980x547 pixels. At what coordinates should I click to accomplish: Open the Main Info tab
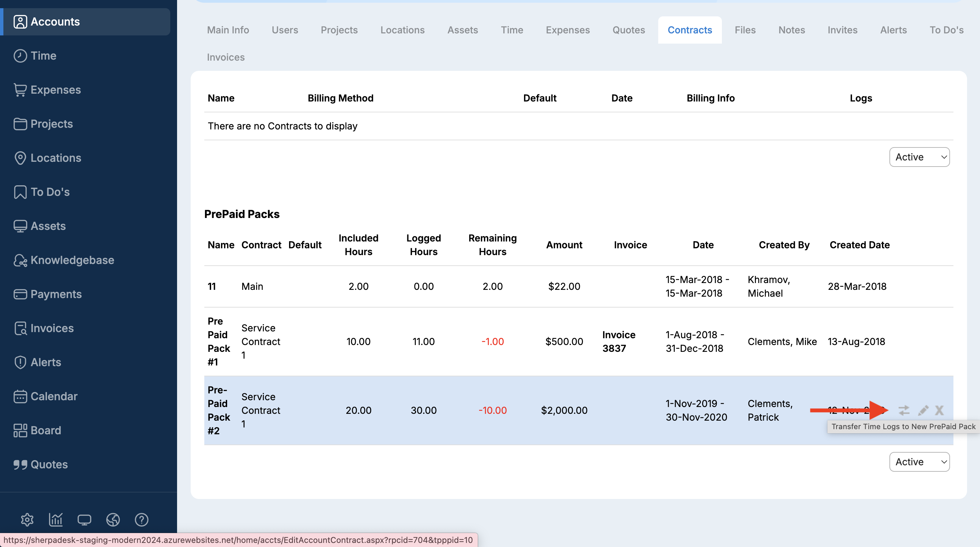[228, 30]
